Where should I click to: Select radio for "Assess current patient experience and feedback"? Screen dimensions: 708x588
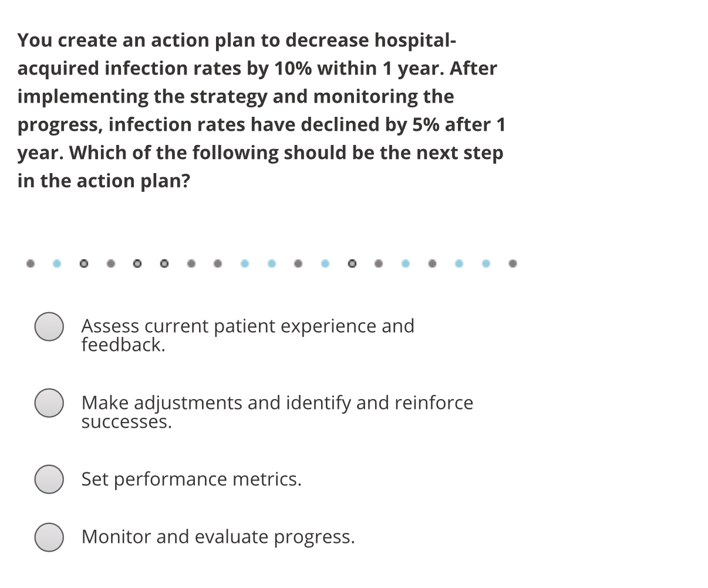pos(49,327)
